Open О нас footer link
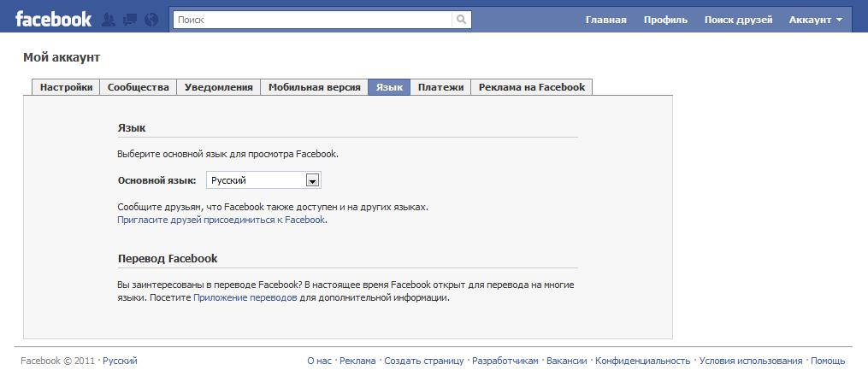The width and height of the screenshot is (868, 382). pyautogui.click(x=320, y=361)
